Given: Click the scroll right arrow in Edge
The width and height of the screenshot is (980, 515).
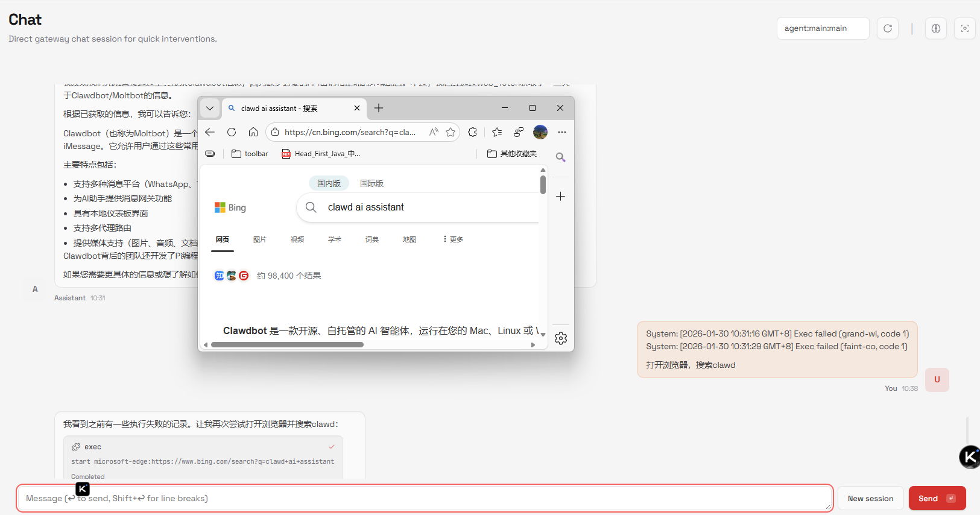Looking at the screenshot, I should [533, 345].
